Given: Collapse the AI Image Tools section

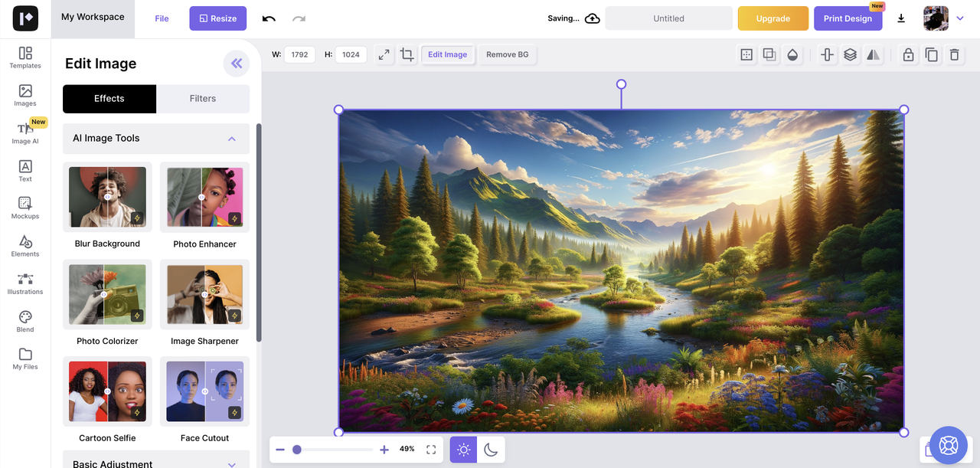Looking at the screenshot, I should 231,139.
